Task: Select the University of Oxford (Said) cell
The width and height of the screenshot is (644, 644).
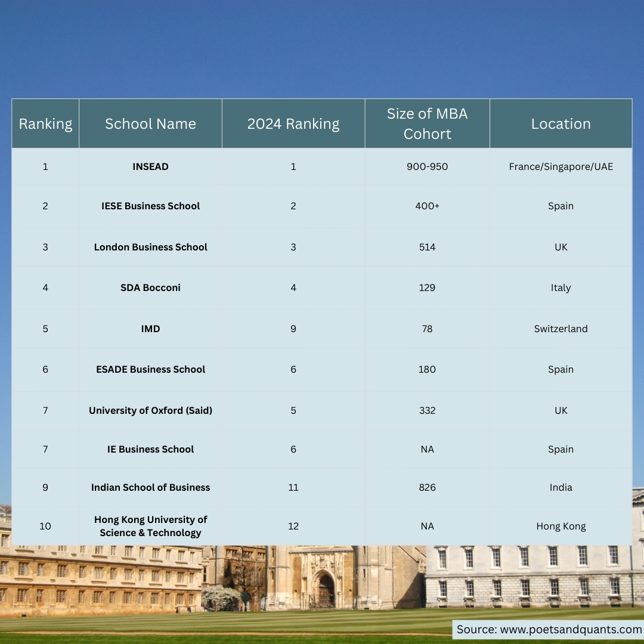Action: coord(150,411)
